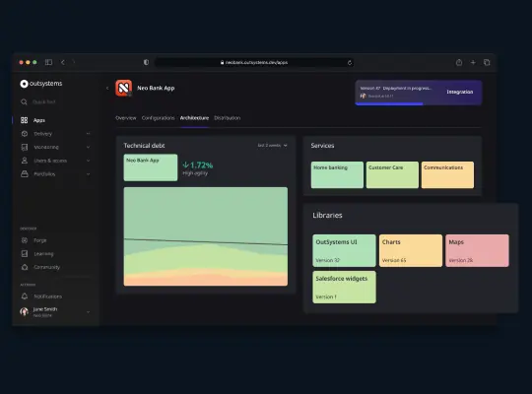This screenshot has height=394, width=532.
Task: Open the Technical debt time range dropdown
Action: coord(273,145)
